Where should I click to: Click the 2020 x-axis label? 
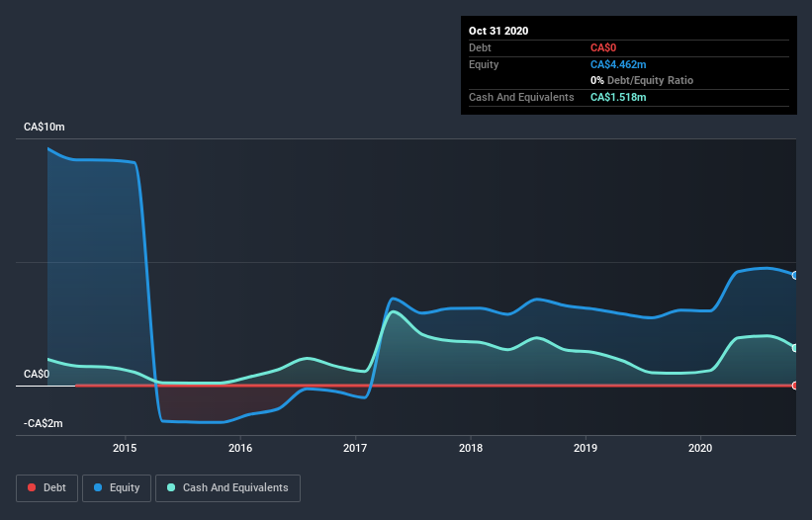(x=700, y=448)
